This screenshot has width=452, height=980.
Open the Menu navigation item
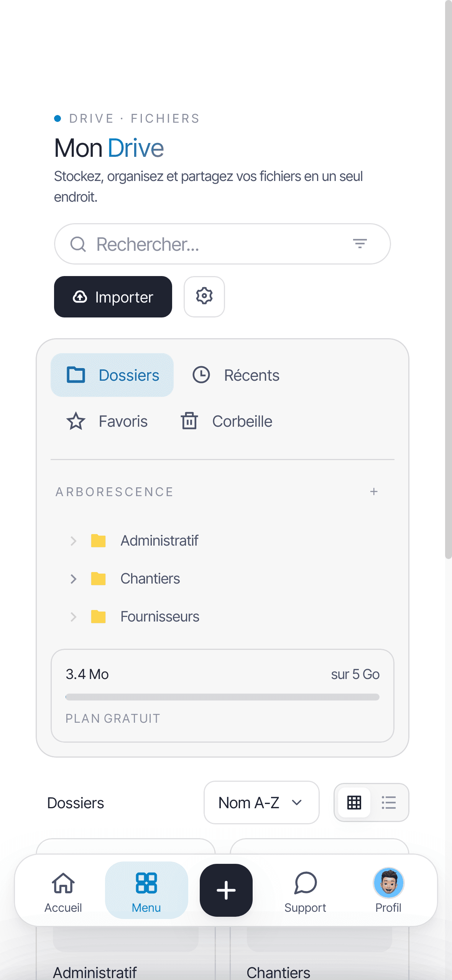click(146, 890)
